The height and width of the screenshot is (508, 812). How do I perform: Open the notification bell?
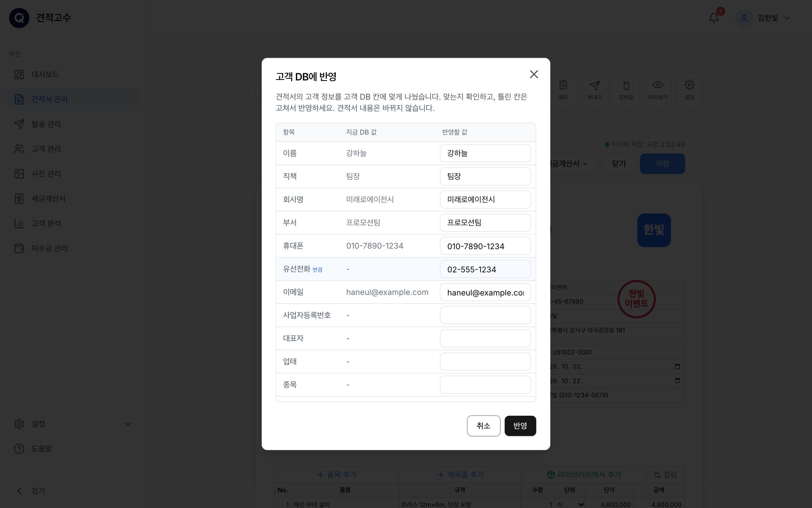pos(714,18)
